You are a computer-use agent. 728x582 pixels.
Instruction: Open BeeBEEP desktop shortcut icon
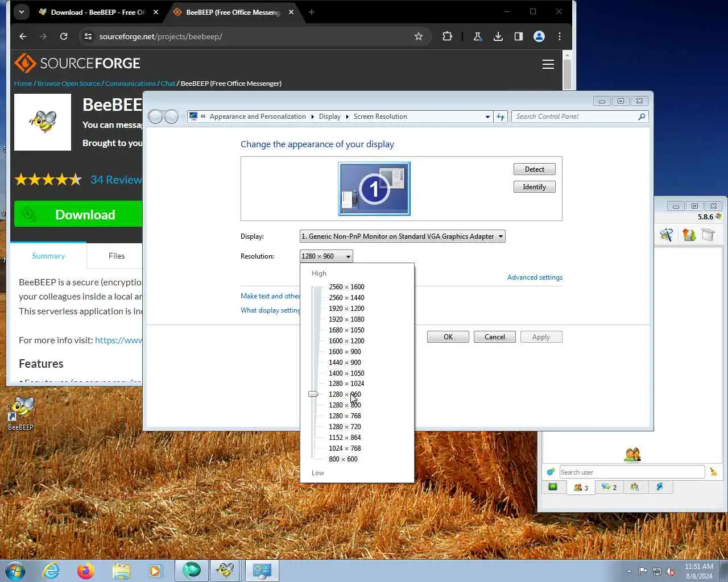(x=20, y=413)
